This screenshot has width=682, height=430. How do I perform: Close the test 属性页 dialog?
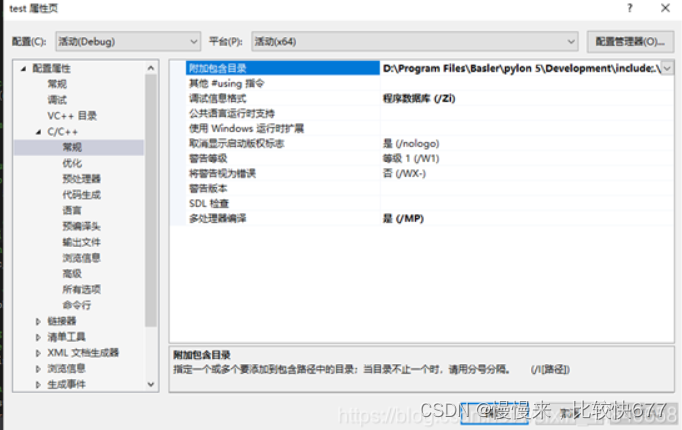(x=665, y=8)
